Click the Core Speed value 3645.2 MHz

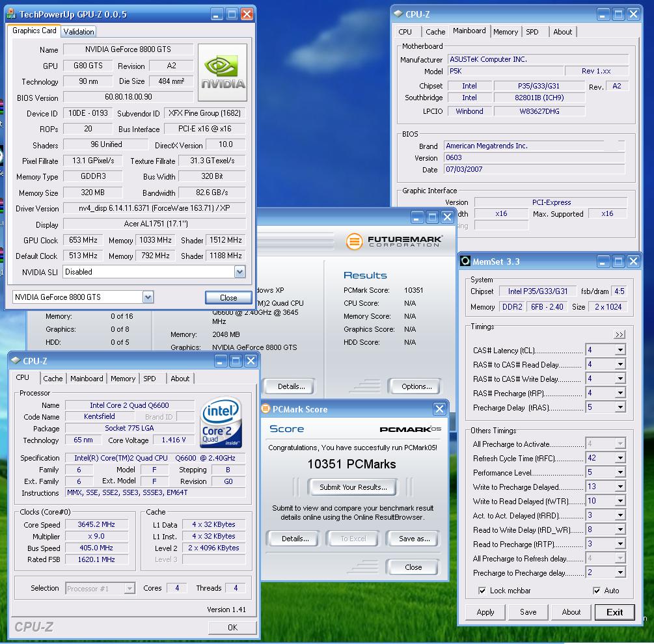pos(96,525)
